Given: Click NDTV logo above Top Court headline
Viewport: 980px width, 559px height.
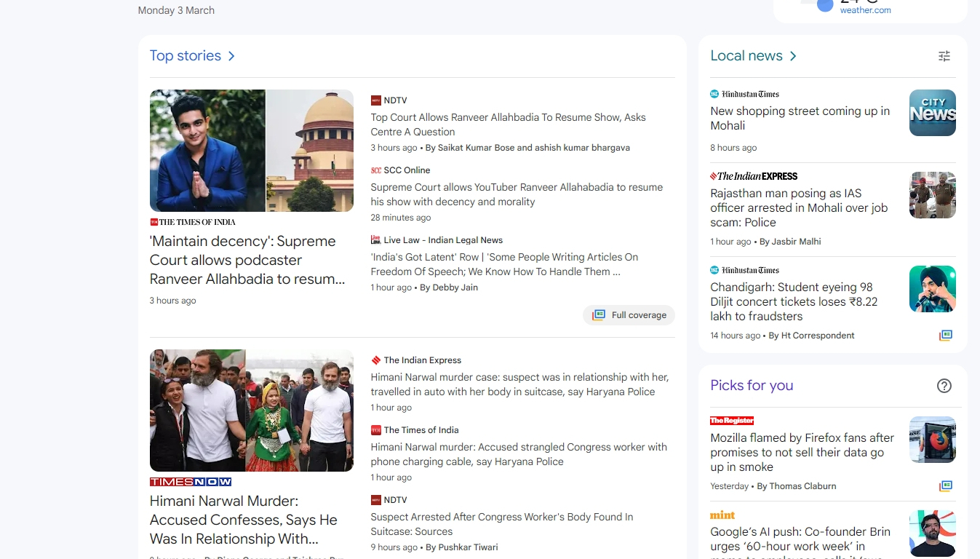Looking at the screenshot, I should pos(376,100).
